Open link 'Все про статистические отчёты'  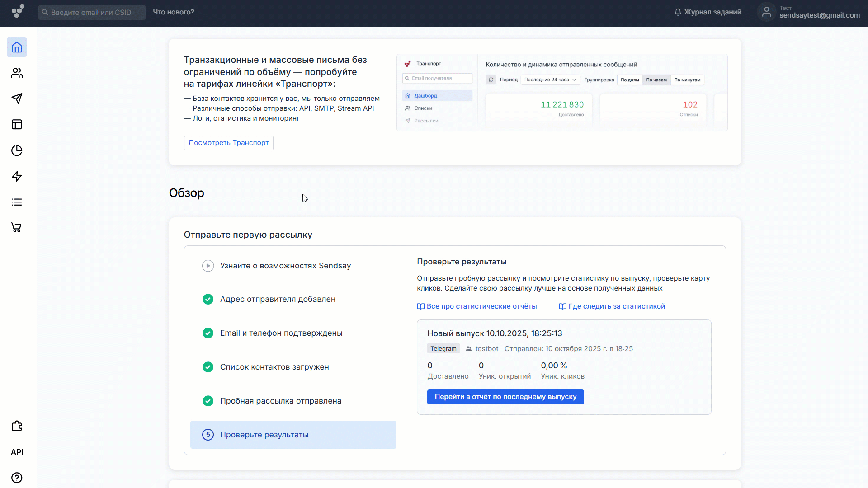click(x=481, y=306)
